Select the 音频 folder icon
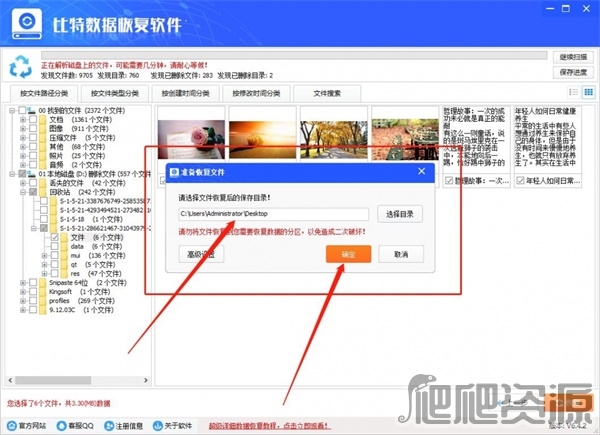Image resolution: width=600 pixels, height=435 pixels. [x=42, y=165]
